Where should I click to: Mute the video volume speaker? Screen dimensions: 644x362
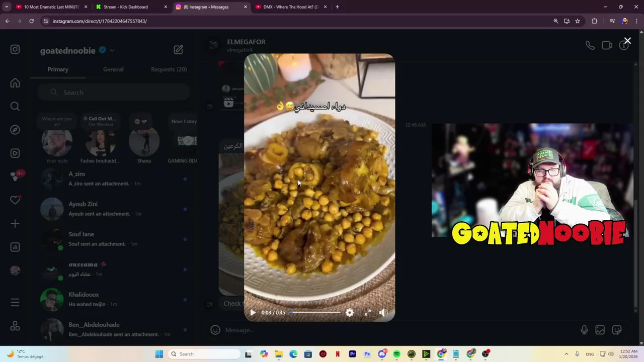[383, 313]
